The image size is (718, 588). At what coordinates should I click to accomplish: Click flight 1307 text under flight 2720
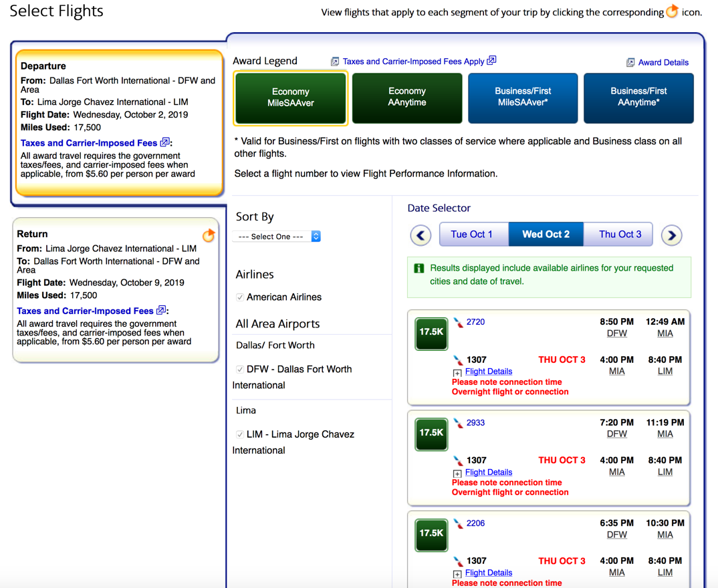476,360
